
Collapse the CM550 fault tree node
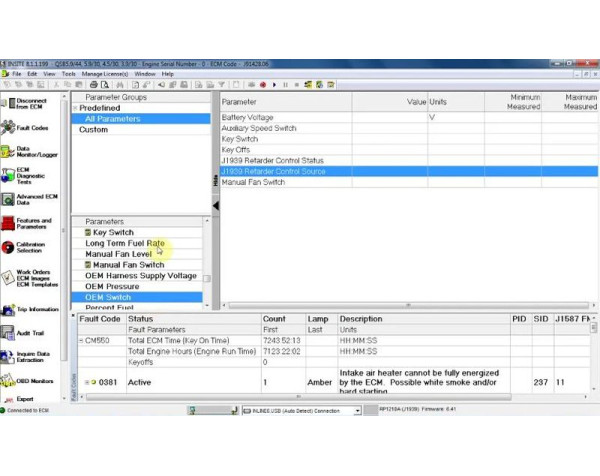pyautogui.click(x=82, y=341)
